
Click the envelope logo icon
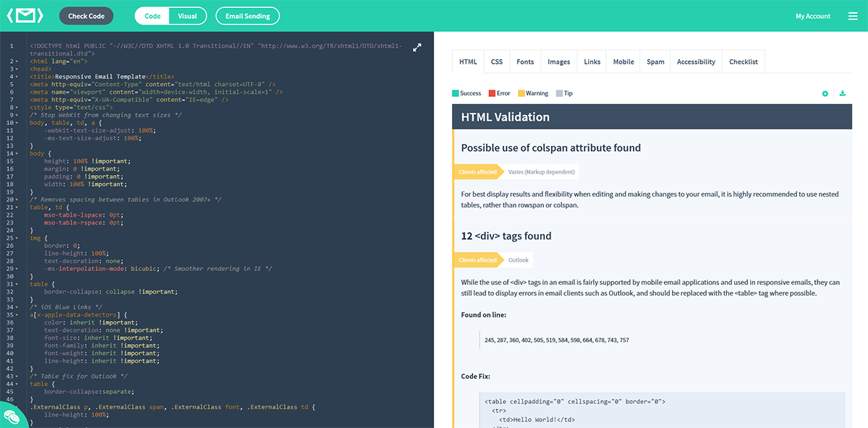25,15
